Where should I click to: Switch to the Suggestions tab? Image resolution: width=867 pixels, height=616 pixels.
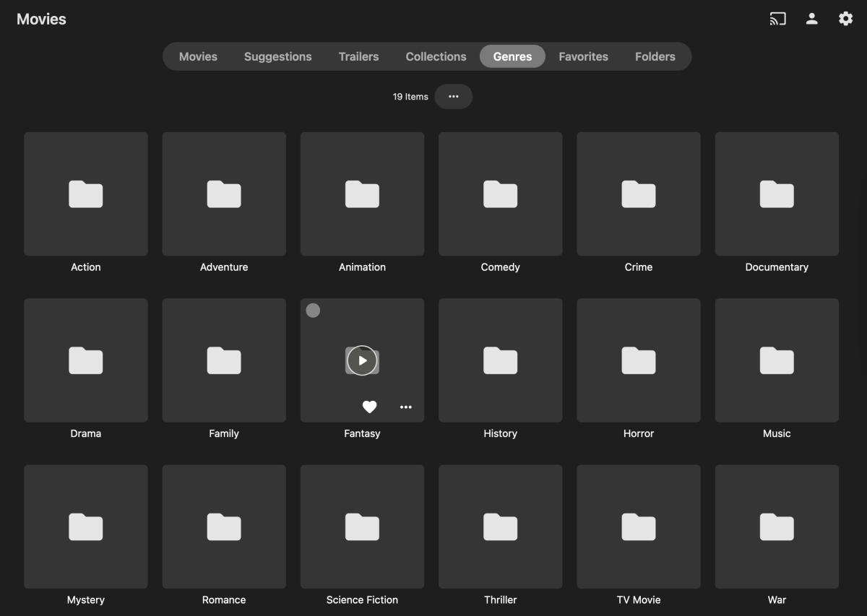(277, 56)
